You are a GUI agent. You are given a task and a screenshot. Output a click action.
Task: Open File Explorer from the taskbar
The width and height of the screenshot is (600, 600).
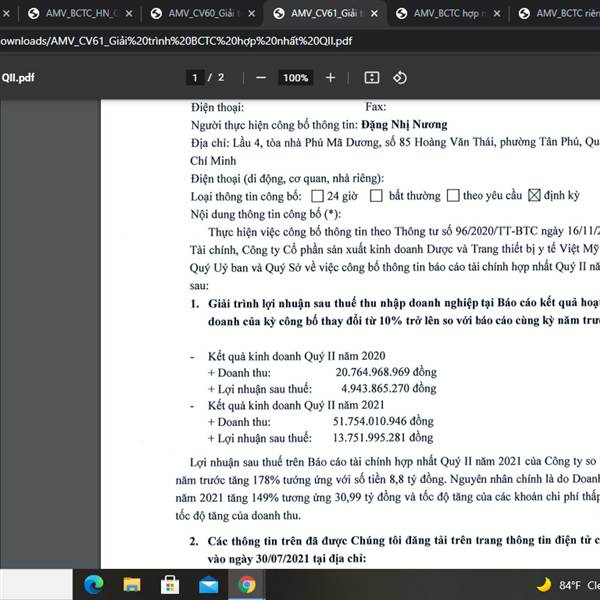(132, 585)
